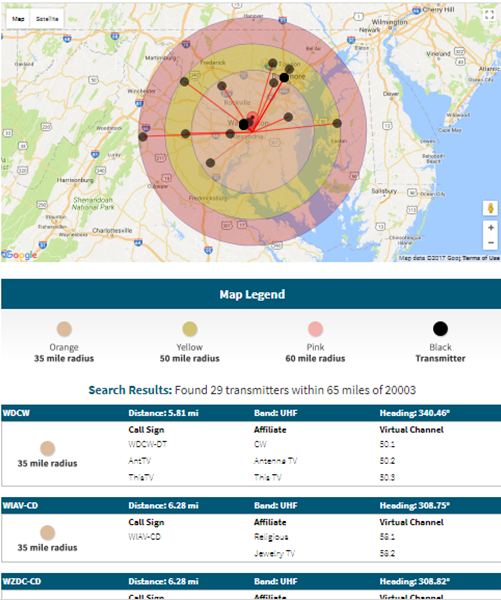The width and height of the screenshot is (501, 600).
Task: Click WDCW row's 35 mile radius circle
Action: coord(47,448)
